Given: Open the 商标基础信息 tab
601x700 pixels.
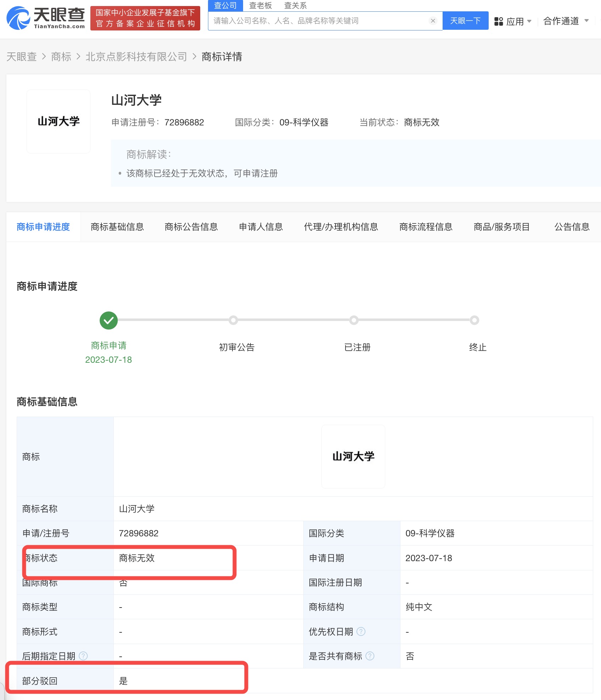Looking at the screenshot, I should [x=117, y=227].
